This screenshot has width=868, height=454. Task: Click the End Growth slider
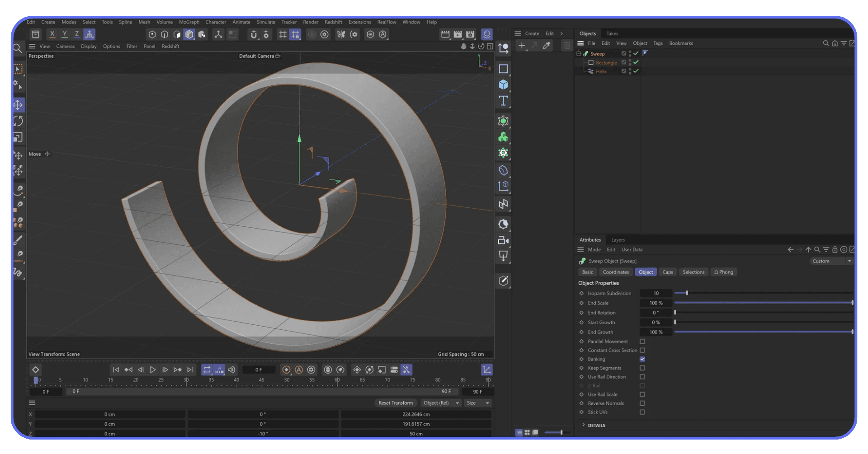point(764,332)
